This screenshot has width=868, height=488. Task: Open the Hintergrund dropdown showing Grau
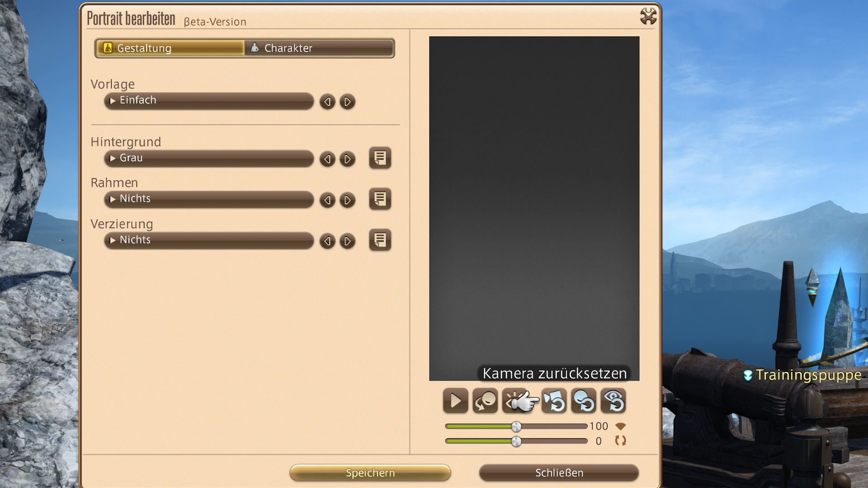pos(209,159)
